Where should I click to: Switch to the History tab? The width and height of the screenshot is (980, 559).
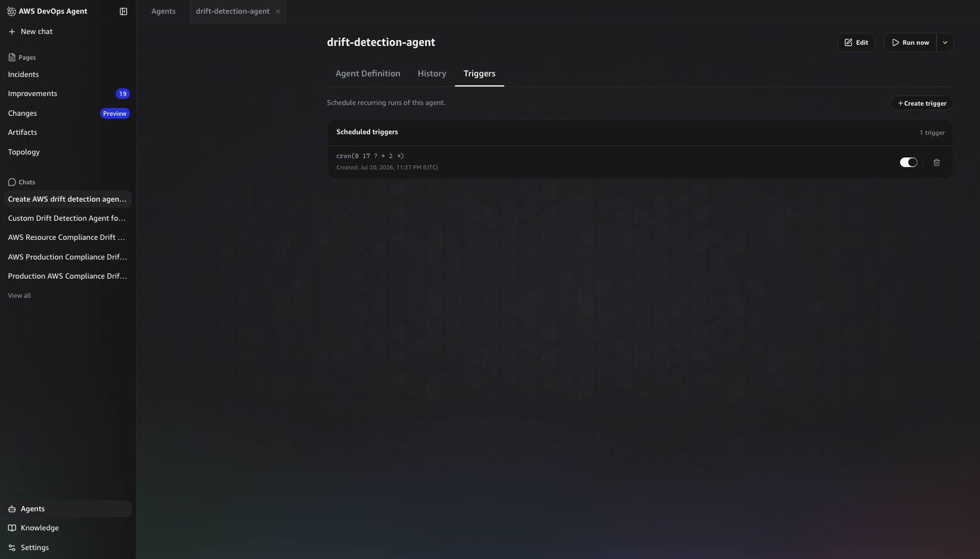pyautogui.click(x=432, y=73)
